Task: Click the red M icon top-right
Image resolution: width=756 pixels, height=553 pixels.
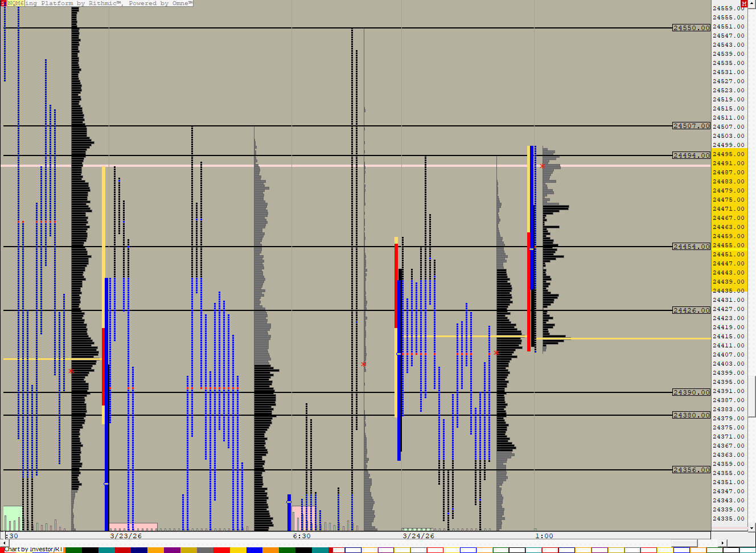Action: pos(744,3)
